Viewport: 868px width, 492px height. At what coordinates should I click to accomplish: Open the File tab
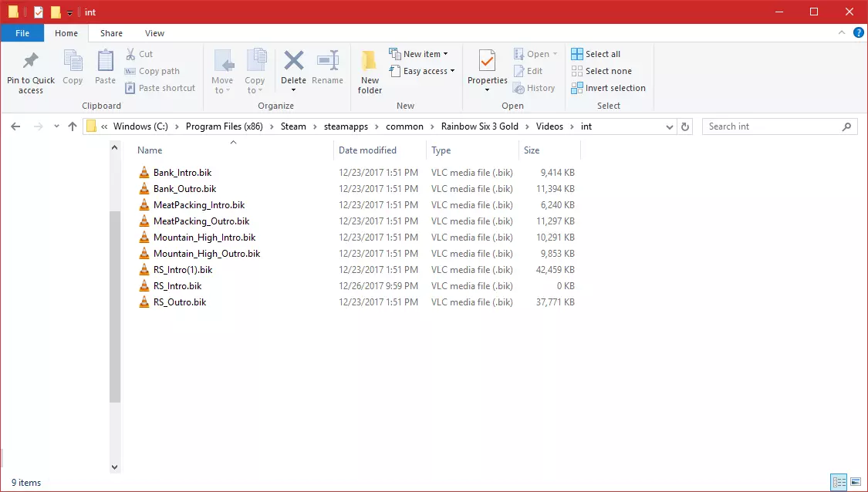tap(22, 33)
